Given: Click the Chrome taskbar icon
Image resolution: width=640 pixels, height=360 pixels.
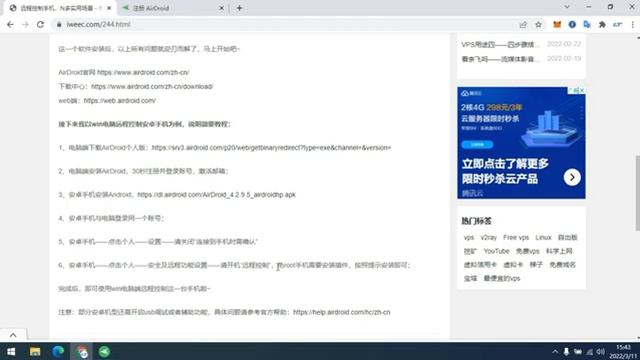Looking at the screenshot, I should 82,351.
